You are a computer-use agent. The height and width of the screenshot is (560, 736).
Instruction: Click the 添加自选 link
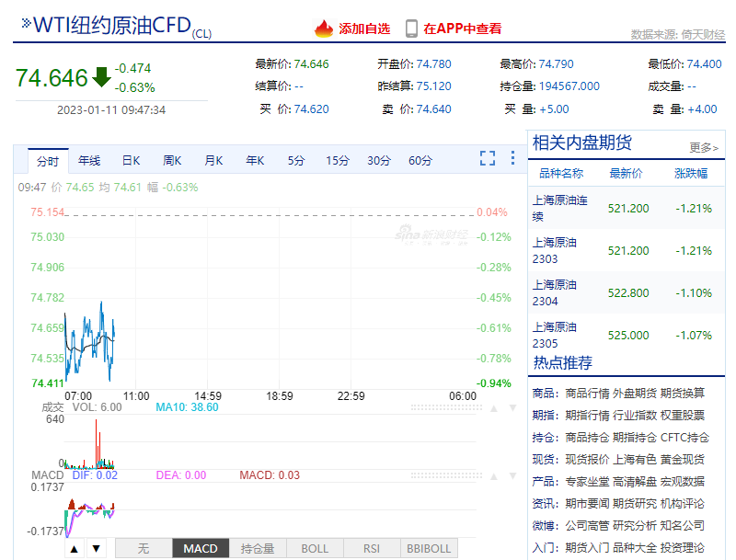point(364,29)
